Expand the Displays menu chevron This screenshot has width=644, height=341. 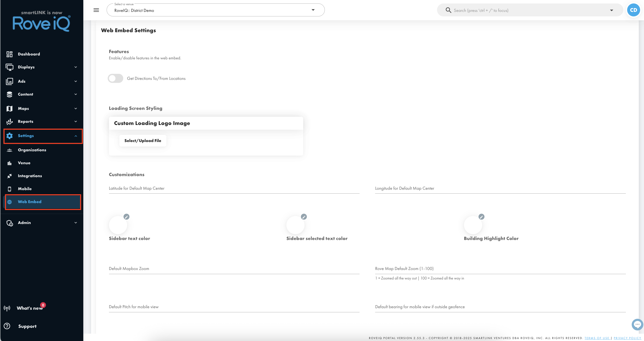click(x=76, y=67)
